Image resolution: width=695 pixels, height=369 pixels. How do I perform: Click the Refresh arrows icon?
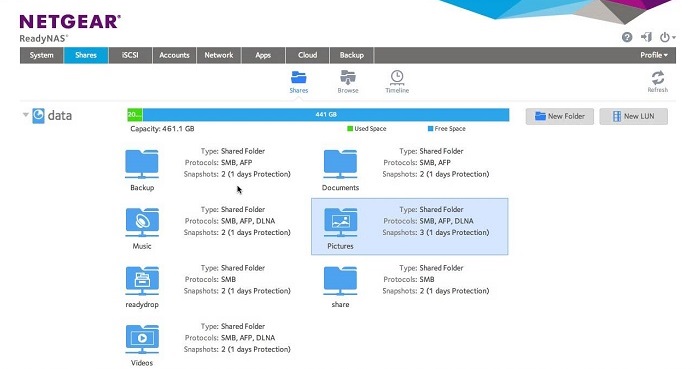tap(658, 78)
